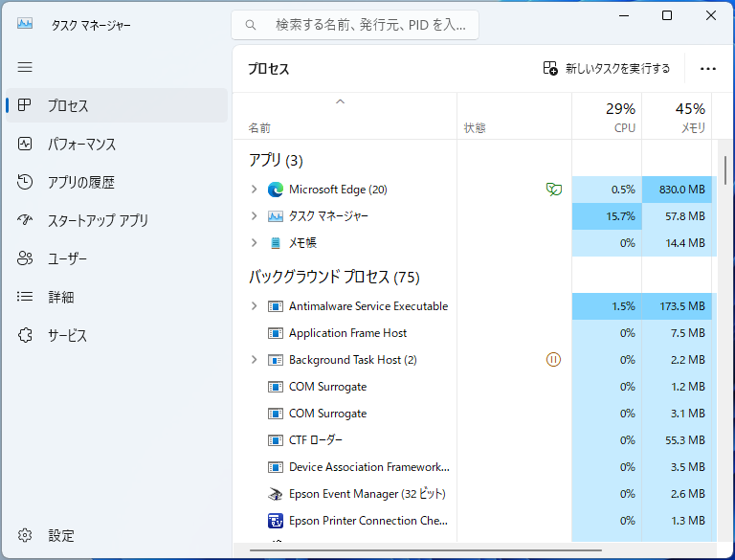Click the Antimalware Service Executable icon
The image size is (735, 560).
(x=276, y=306)
